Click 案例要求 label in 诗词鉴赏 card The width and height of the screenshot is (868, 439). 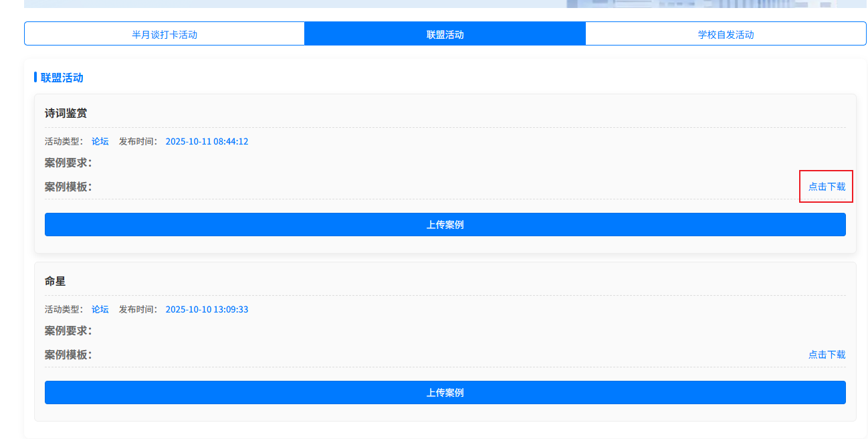(68, 163)
